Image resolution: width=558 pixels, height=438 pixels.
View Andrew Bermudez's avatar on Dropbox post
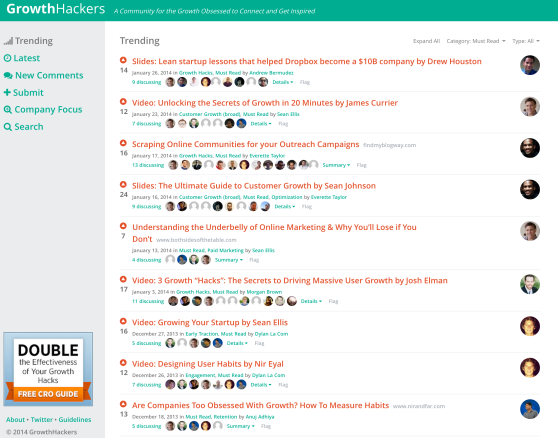point(530,65)
